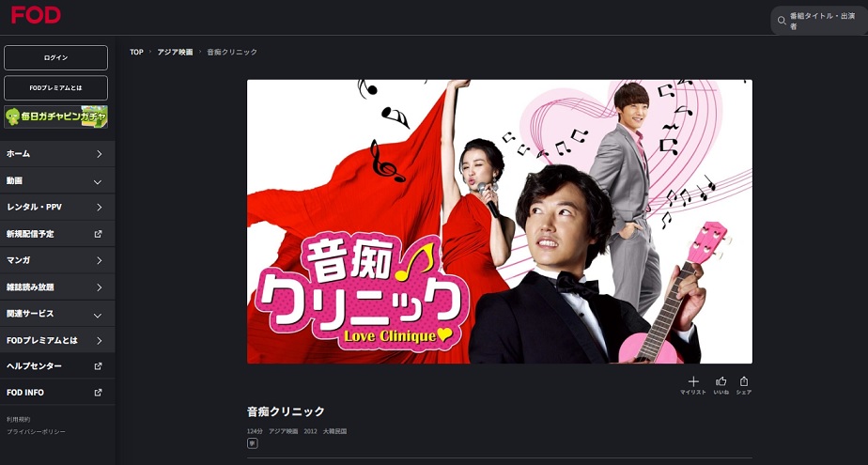Click the 番組タイトル・出演者 search field
The width and height of the screenshot is (868, 465).
pos(819,21)
